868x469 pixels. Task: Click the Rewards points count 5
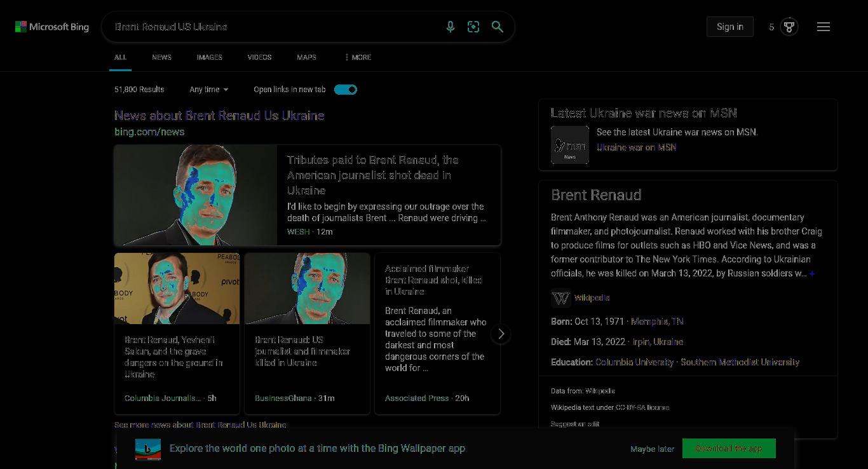click(771, 27)
